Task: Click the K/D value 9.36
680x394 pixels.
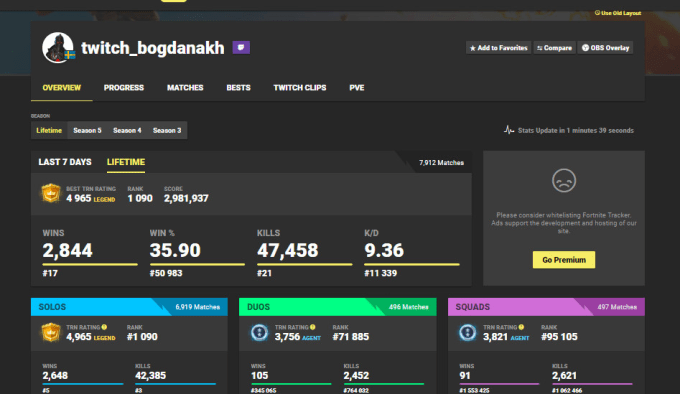Action: (x=384, y=250)
